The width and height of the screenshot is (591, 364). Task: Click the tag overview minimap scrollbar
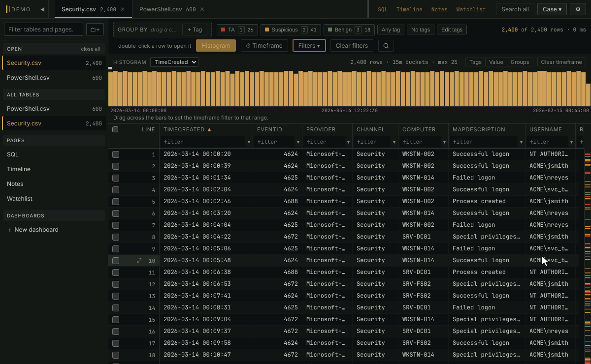(x=588, y=256)
